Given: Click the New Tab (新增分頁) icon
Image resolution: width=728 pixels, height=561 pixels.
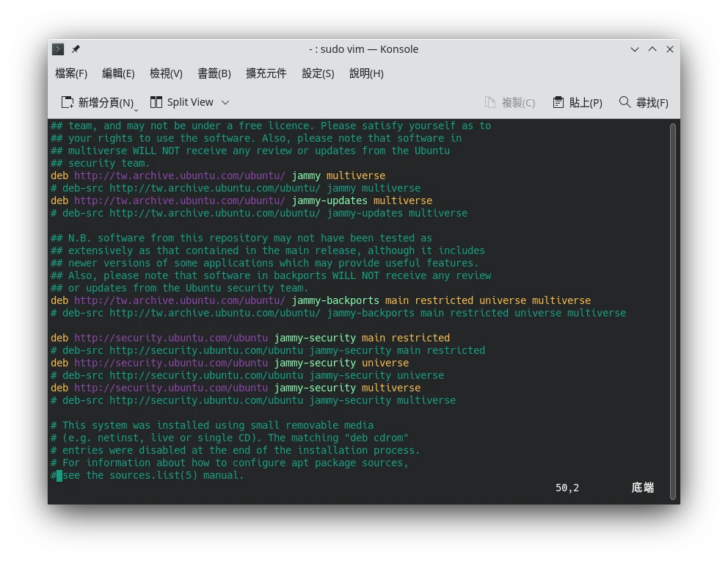Looking at the screenshot, I should 68,102.
